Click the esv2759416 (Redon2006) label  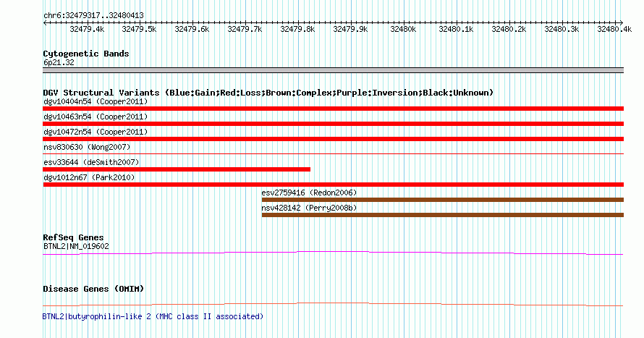coord(309,193)
